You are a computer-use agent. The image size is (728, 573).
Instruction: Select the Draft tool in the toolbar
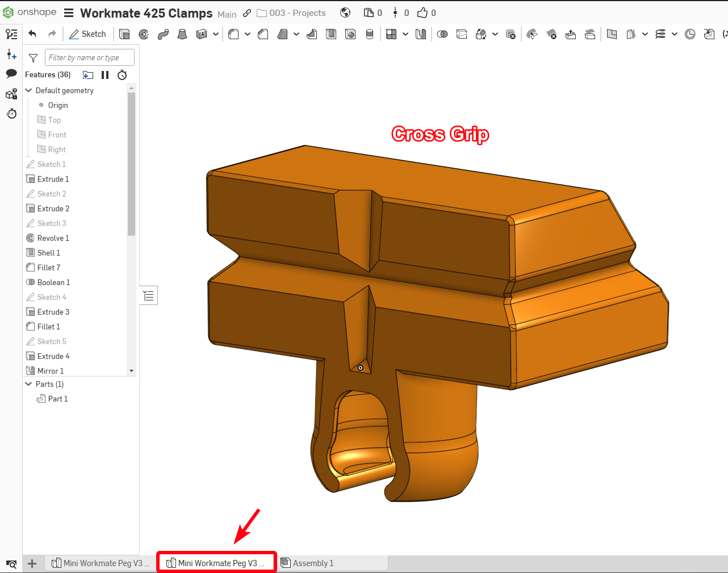point(282,34)
